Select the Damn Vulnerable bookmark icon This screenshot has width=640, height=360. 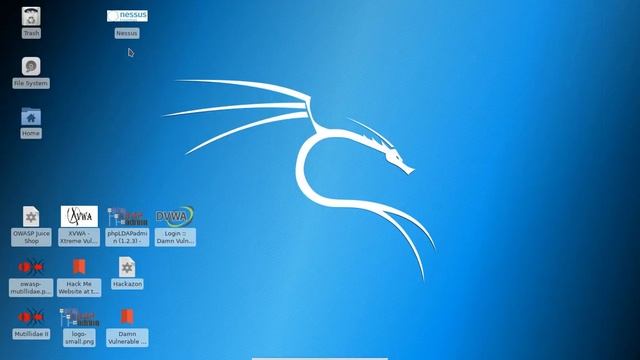coord(127,317)
